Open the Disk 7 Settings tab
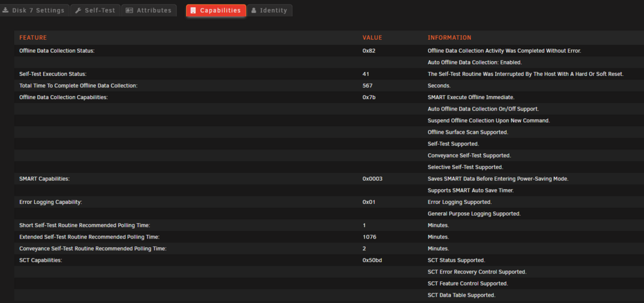This screenshot has width=644, height=303. click(x=34, y=10)
